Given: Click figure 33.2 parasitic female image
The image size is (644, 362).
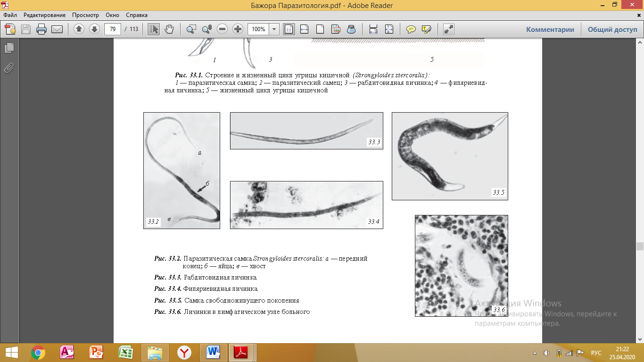Looking at the screenshot, I should pos(182,171).
